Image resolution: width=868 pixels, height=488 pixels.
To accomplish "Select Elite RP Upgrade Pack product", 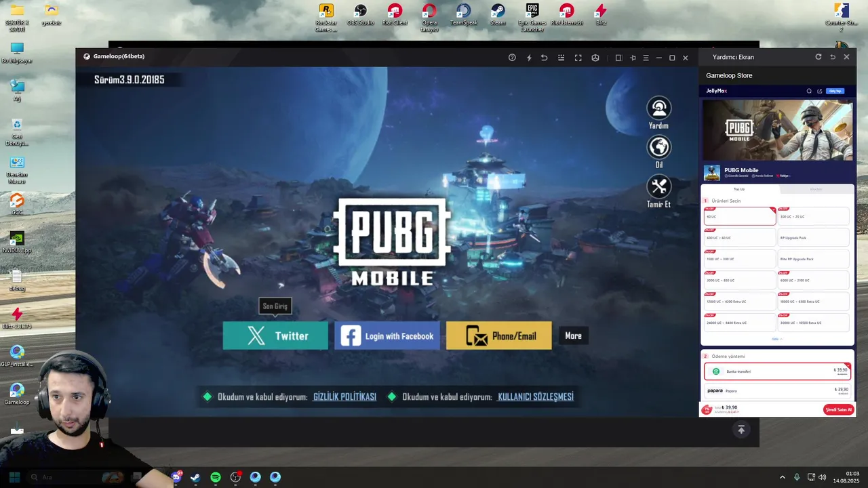I will 813,259.
